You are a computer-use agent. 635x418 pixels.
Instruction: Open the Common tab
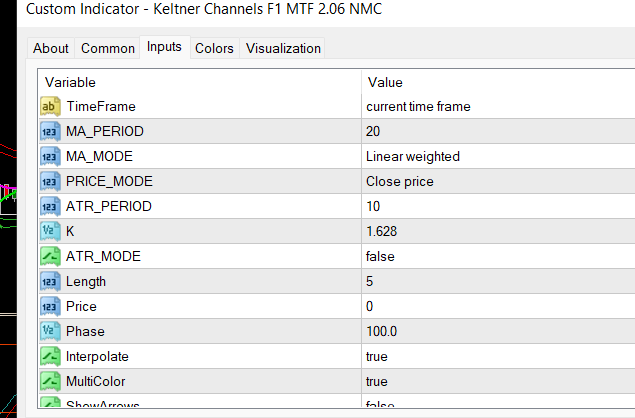click(x=108, y=48)
